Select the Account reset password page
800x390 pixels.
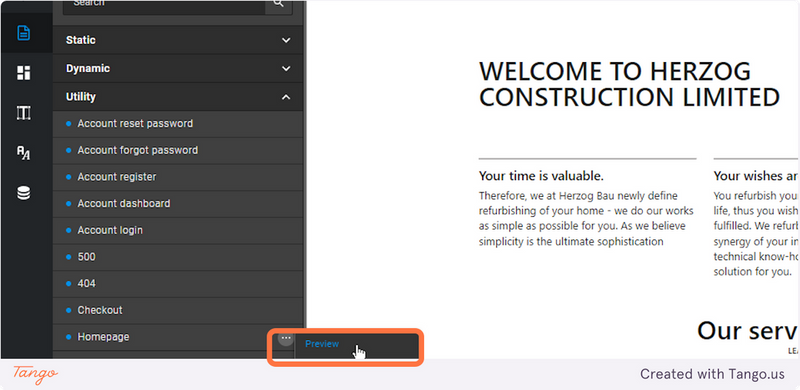[x=178, y=124]
